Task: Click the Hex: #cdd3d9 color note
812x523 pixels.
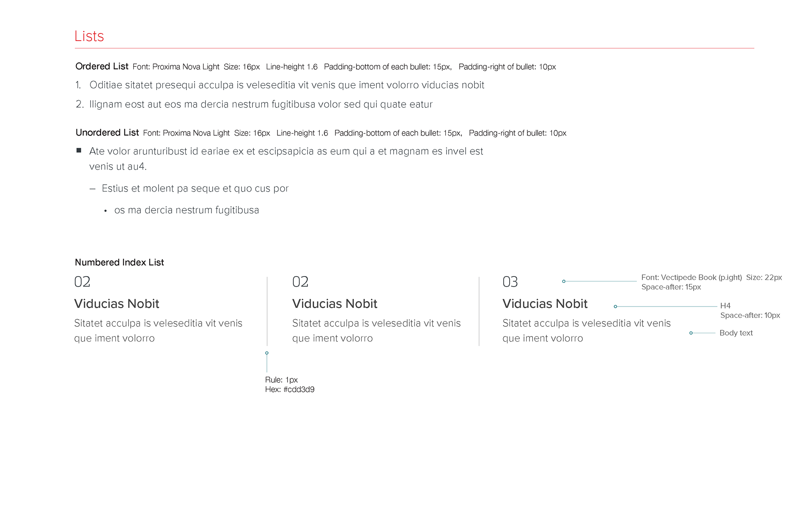Action: click(x=290, y=389)
